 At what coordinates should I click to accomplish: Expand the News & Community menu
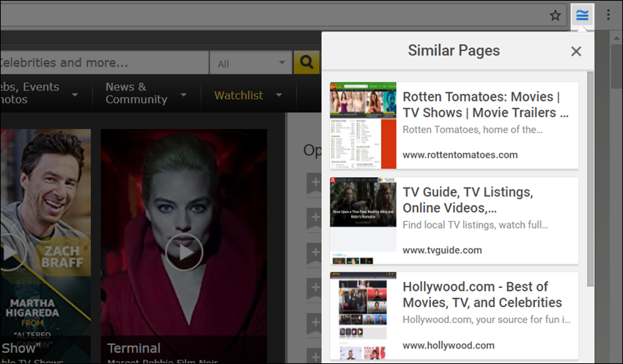[146, 93]
